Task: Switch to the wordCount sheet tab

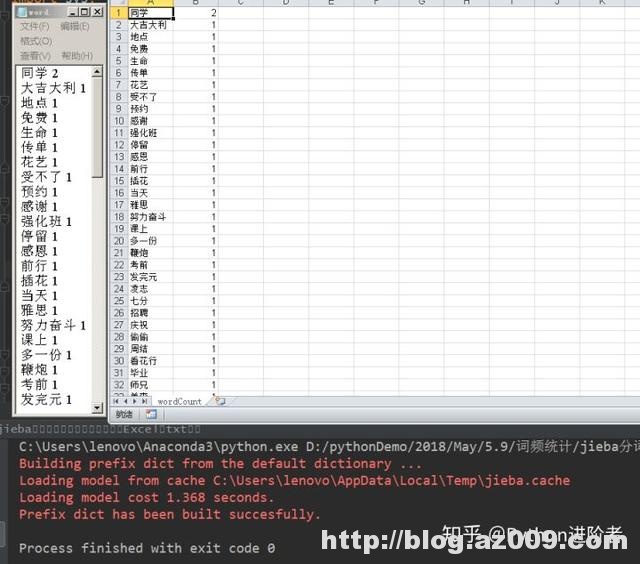Action: [x=180, y=402]
